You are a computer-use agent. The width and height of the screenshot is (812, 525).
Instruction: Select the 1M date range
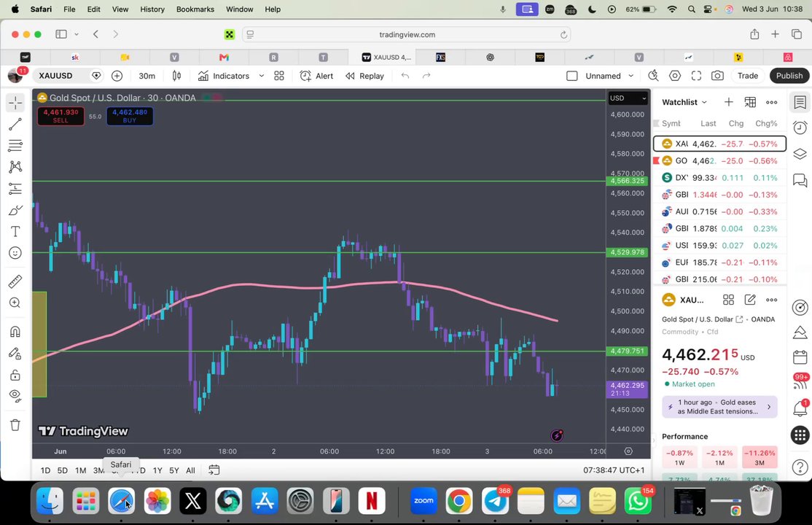click(x=80, y=470)
